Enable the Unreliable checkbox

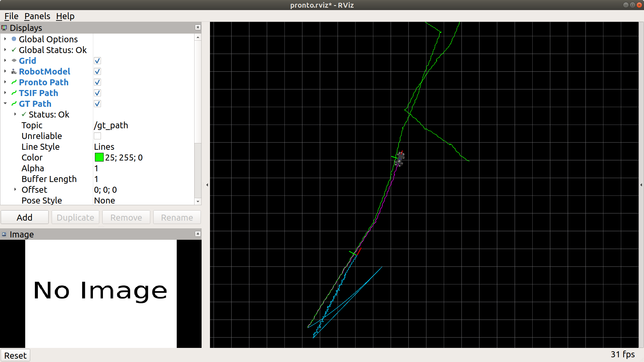pos(97,136)
